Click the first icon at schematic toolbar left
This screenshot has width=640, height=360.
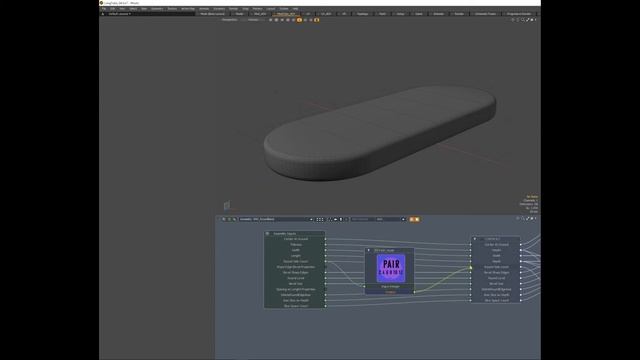point(224,219)
